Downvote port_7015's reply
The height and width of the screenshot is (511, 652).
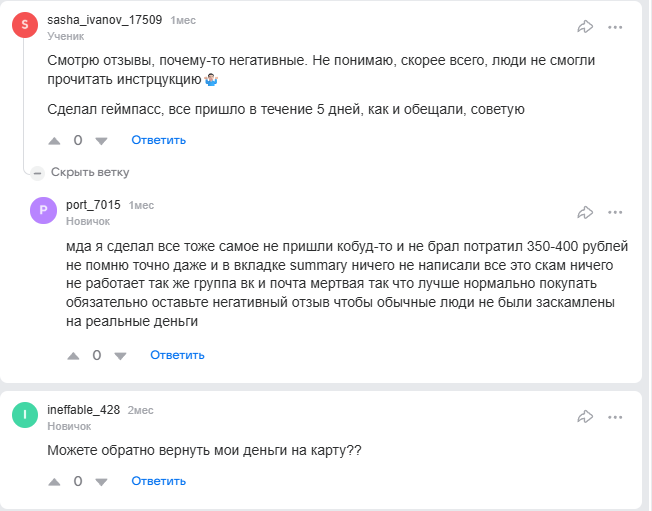click(120, 355)
